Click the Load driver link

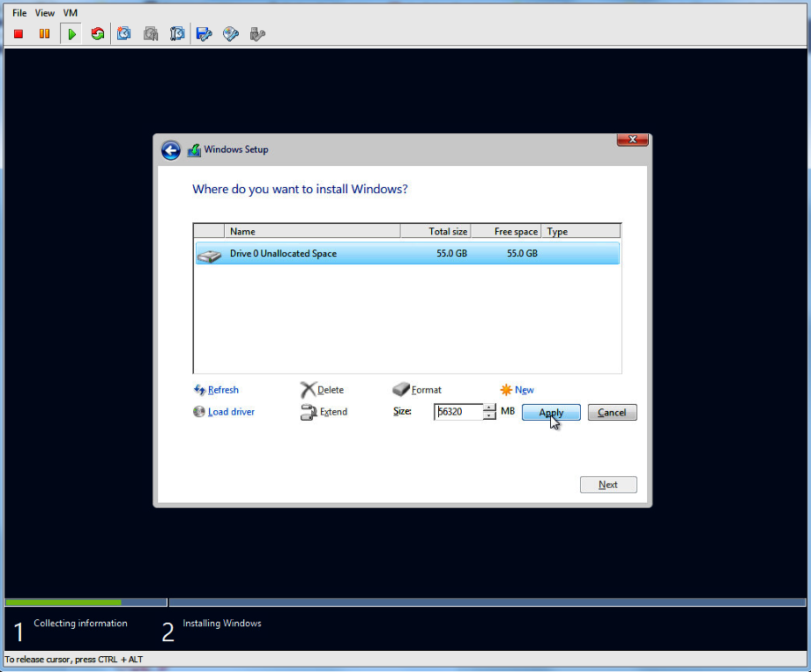click(231, 412)
